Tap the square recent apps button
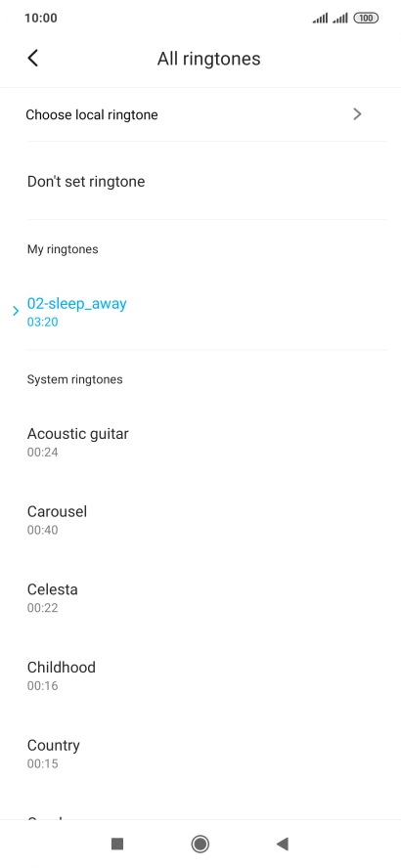The width and height of the screenshot is (401, 868). (116, 844)
